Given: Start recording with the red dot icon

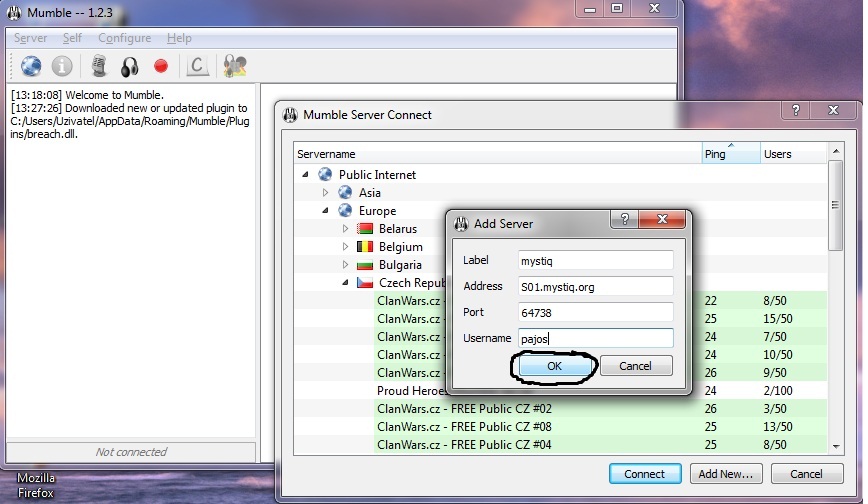Looking at the screenshot, I should point(161,66).
